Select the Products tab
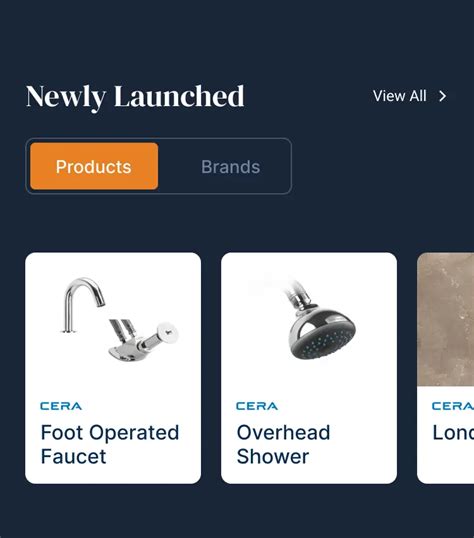Screen dimensions: 474x538 tap(94, 166)
